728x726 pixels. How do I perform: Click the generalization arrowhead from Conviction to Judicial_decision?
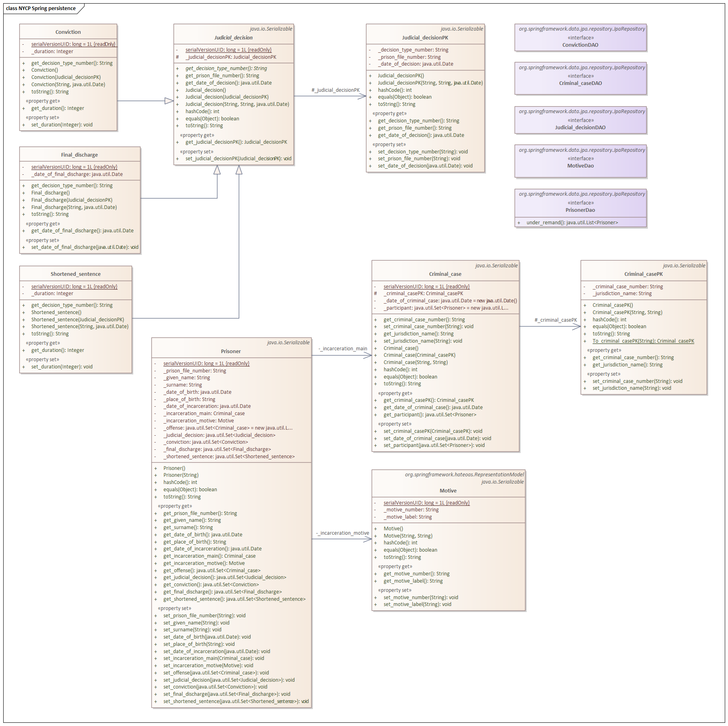coord(169,101)
